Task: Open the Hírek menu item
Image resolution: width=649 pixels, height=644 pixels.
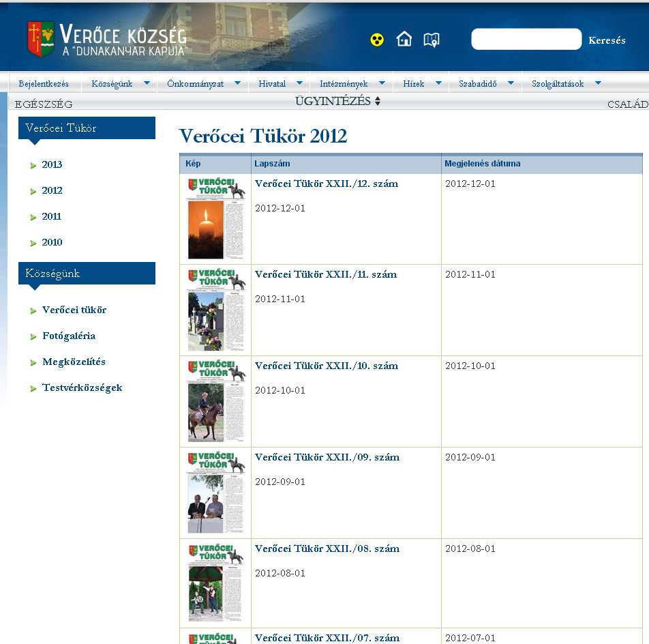Action: [414, 84]
